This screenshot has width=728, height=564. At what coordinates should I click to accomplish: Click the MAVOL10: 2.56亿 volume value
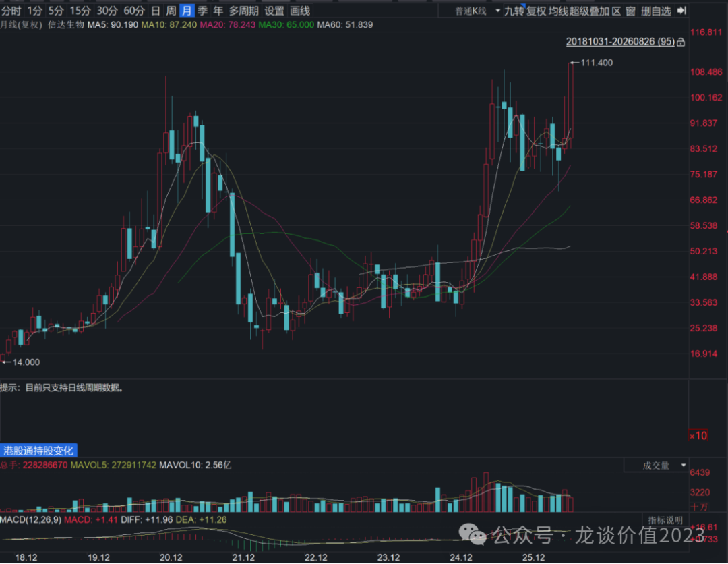click(195, 465)
